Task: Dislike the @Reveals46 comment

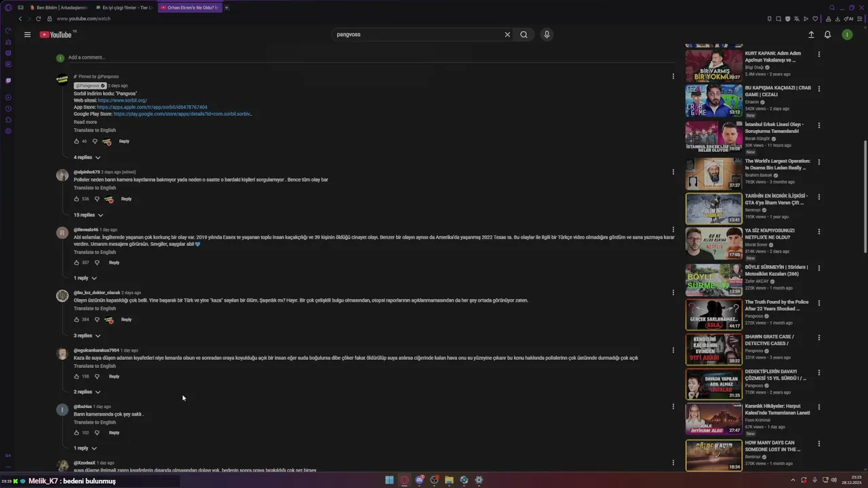Action: pyautogui.click(x=97, y=263)
